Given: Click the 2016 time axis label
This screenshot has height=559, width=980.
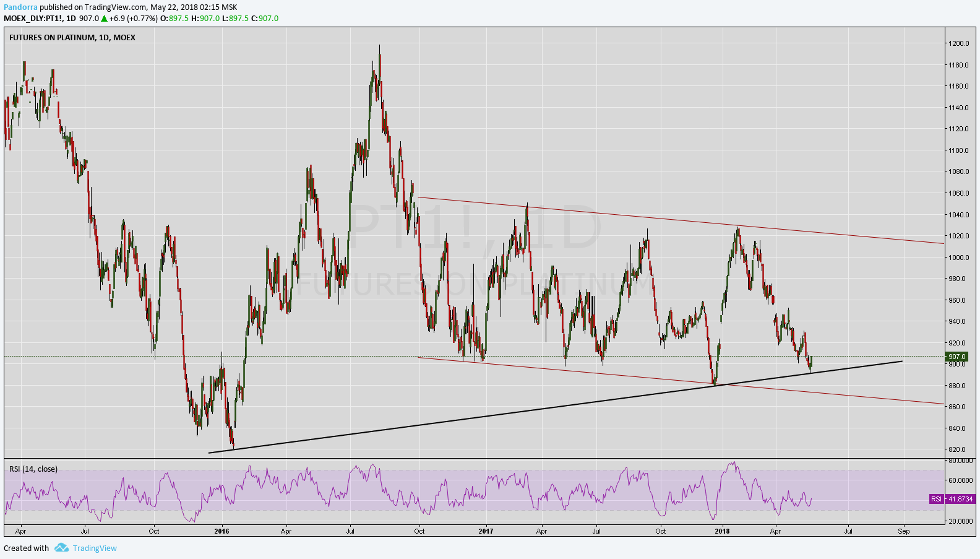Looking at the screenshot, I should tap(221, 531).
